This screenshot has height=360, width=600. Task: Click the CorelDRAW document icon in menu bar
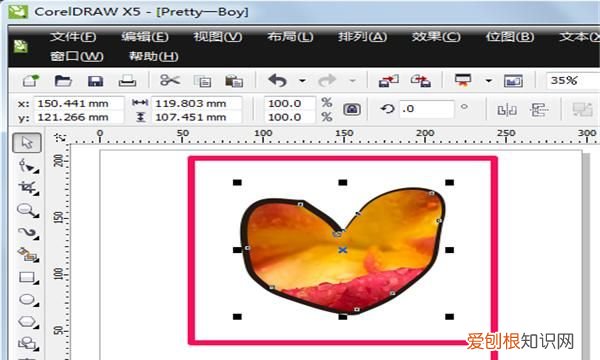(x=21, y=47)
